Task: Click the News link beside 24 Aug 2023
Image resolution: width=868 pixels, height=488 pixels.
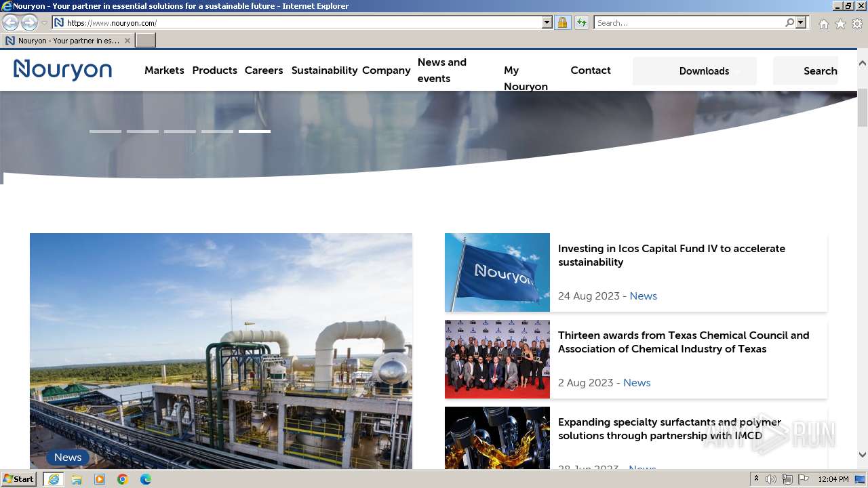Action: pos(643,296)
